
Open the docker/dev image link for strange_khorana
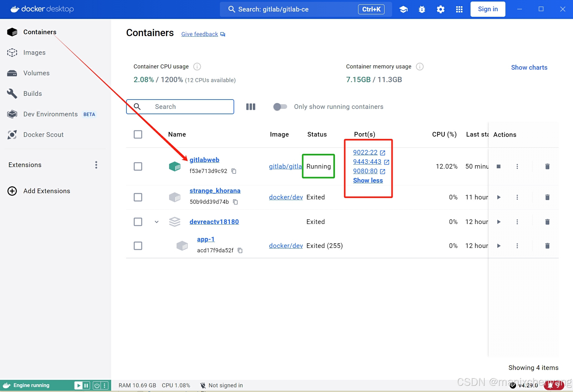tap(286, 197)
